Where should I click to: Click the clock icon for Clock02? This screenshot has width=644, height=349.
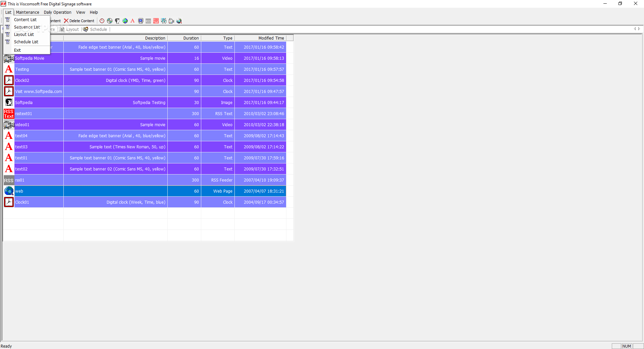click(x=9, y=81)
